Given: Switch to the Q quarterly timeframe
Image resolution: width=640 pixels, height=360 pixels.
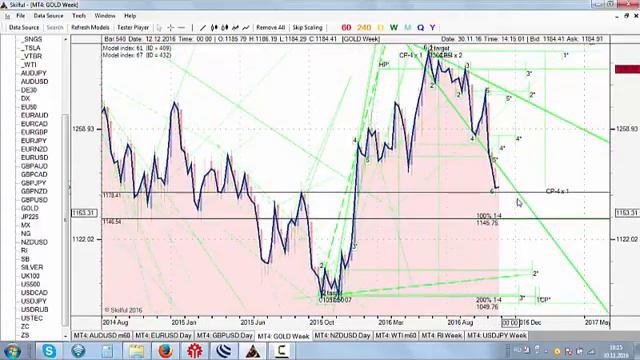Looking at the screenshot, I should [x=420, y=28].
